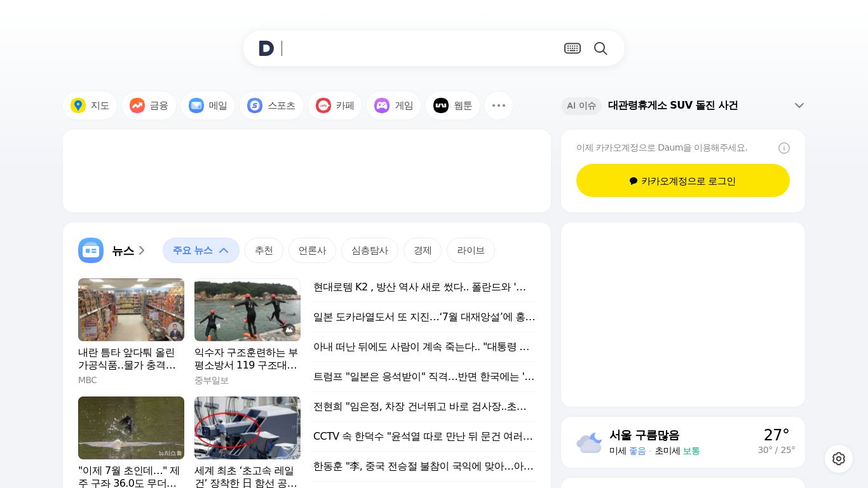The height and width of the screenshot is (488, 868).
Task: Click 카카오계정으로 로그인 button
Action: pyautogui.click(x=683, y=180)
